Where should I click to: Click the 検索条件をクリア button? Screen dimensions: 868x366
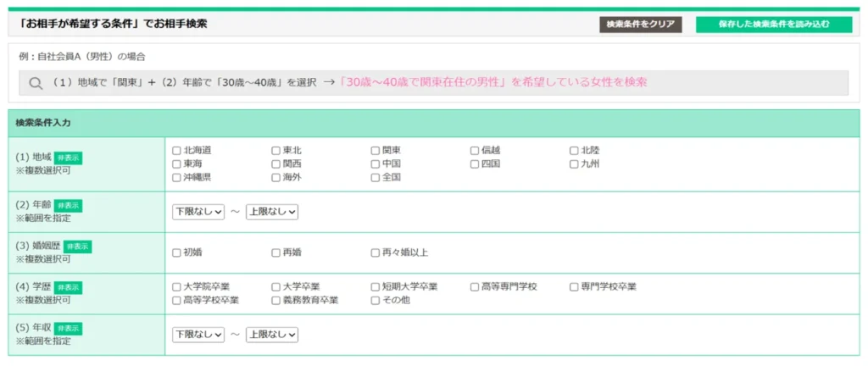pyautogui.click(x=641, y=25)
